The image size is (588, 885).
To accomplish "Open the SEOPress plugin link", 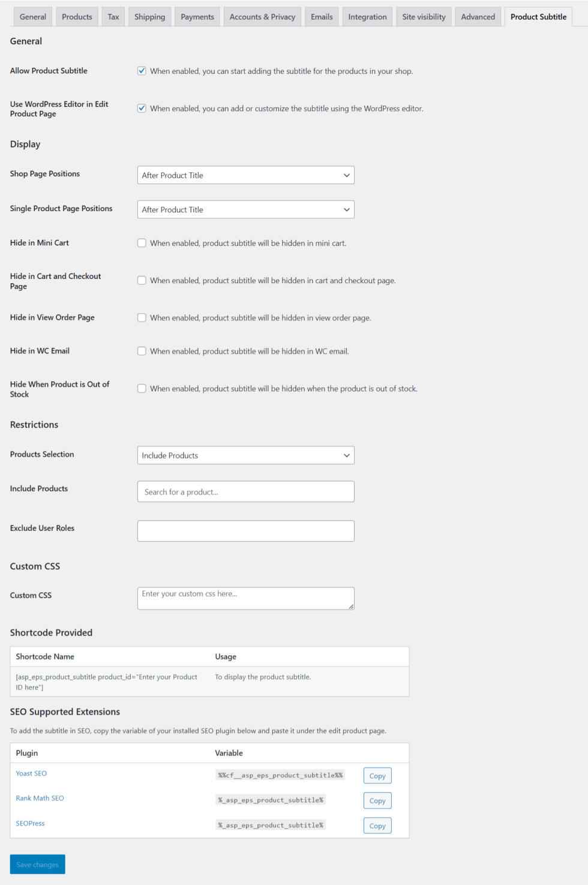I will click(x=30, y=823).
